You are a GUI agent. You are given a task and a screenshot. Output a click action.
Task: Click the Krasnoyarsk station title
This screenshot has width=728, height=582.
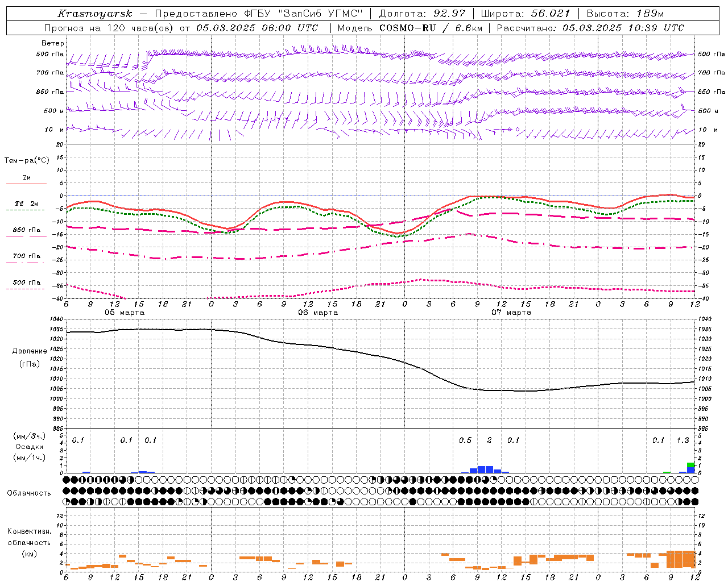(x=94, y=14)
